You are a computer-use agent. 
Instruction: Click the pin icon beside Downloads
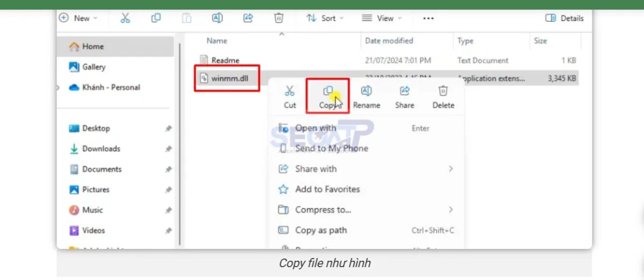click(169, 149)
